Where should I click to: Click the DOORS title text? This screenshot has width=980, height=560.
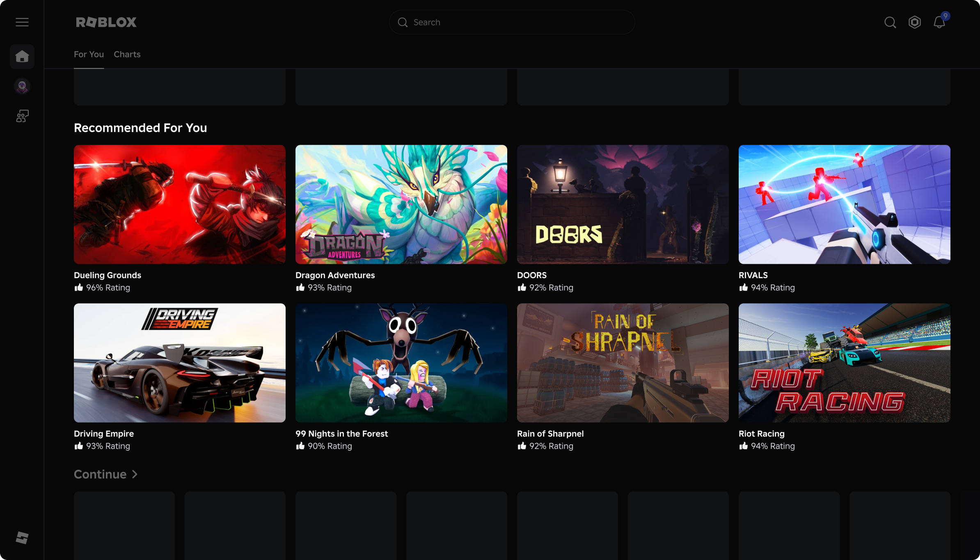click(x=532, y=275)
